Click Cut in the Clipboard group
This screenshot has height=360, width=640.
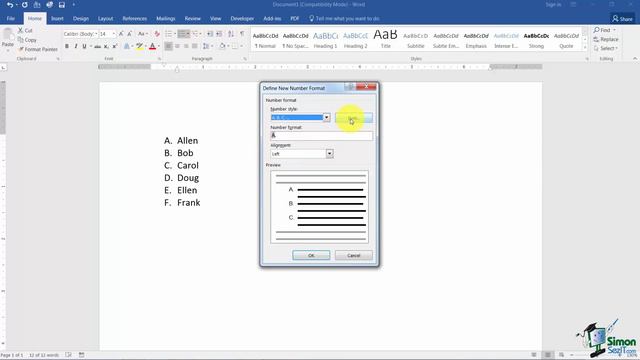(x=25, y=31)
